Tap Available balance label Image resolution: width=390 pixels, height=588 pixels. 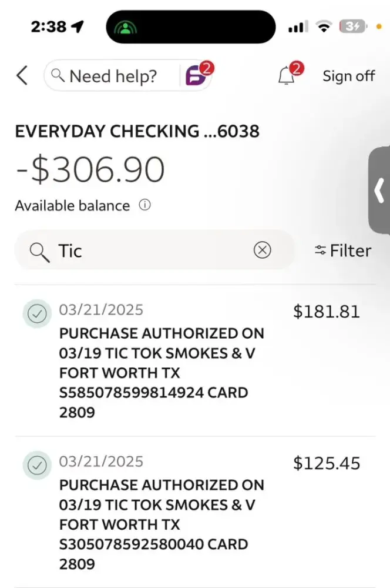click(72, 205)
